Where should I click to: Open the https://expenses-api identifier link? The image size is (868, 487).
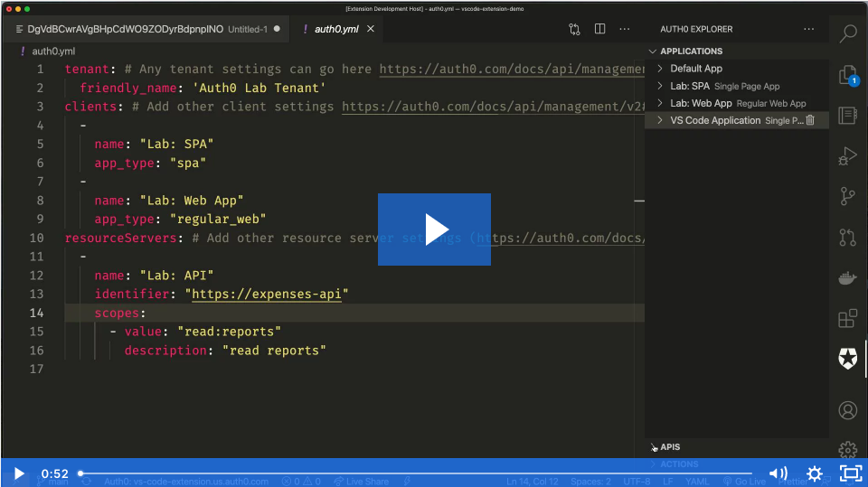point(266,294)
